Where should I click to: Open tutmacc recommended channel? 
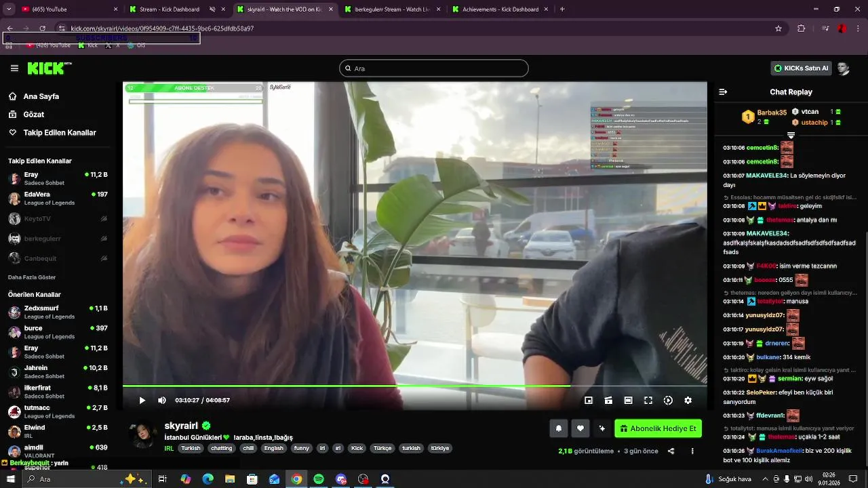click(58, 411)
